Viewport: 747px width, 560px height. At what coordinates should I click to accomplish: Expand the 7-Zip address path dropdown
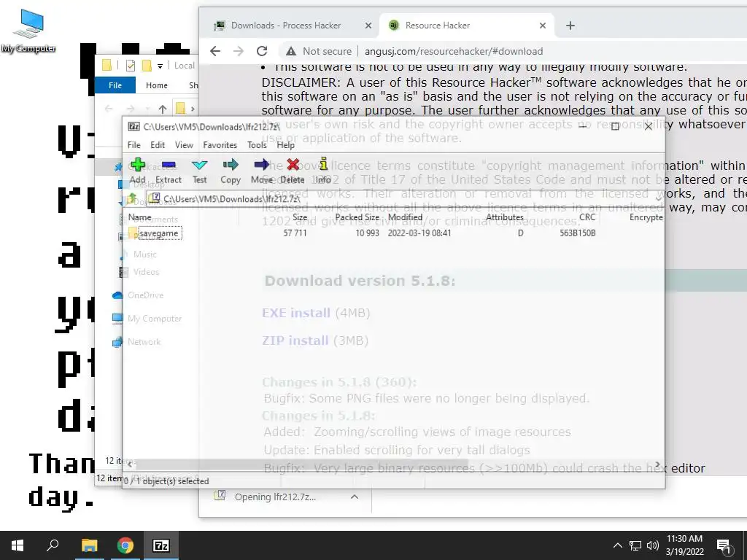point(658,198)
